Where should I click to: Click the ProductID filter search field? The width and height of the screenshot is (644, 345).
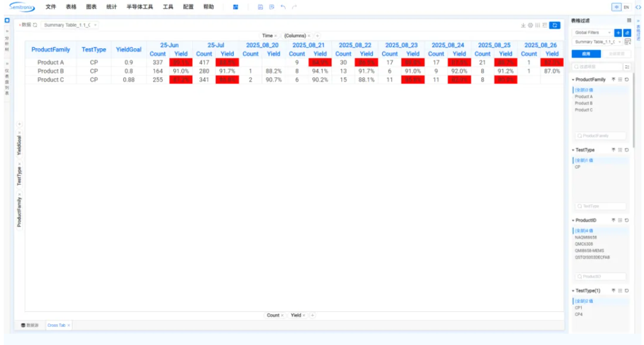tap(601, 277)
